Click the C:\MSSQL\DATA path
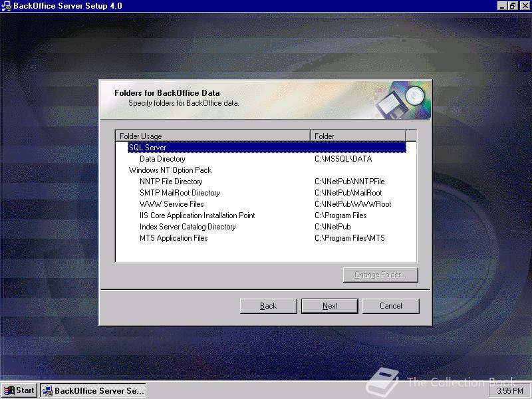Screen dimensions: 532x399 343,159
